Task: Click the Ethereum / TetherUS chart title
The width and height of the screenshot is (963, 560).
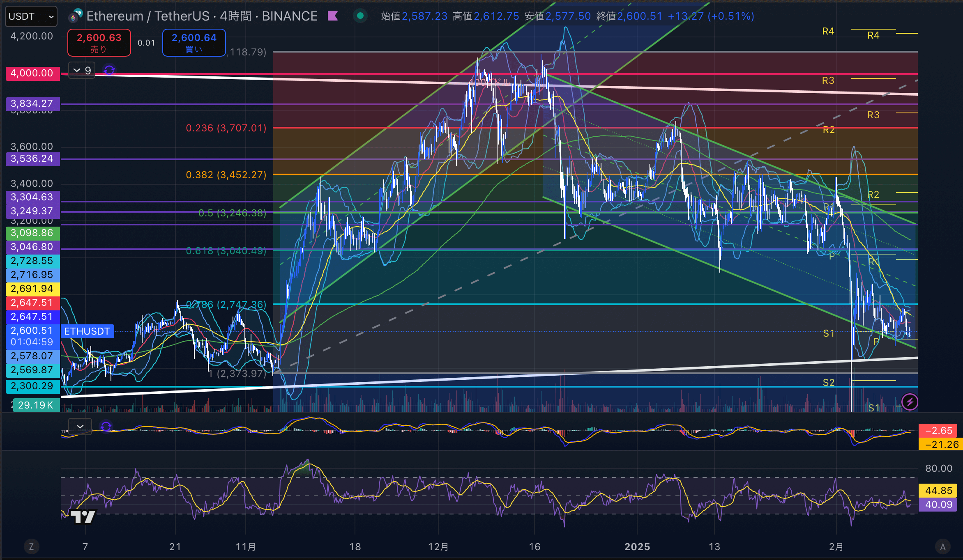Action: click(x=202, y=16)
